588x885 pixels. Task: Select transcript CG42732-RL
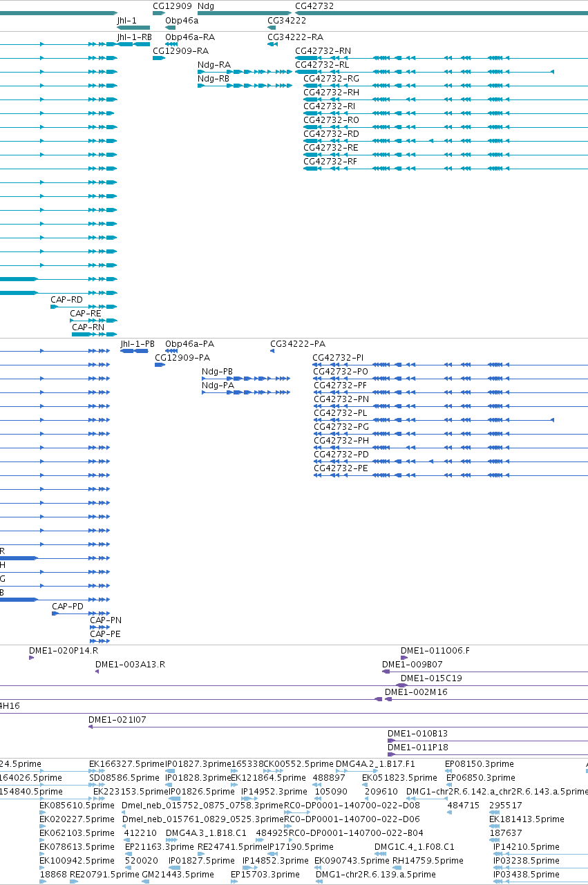(322, 65)
